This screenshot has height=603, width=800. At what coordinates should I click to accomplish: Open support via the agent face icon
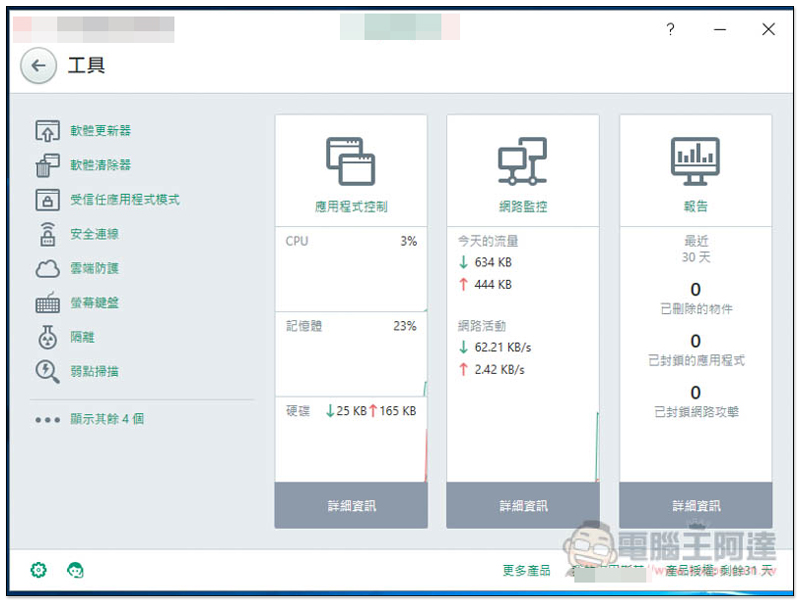click(x=76, y=570)
